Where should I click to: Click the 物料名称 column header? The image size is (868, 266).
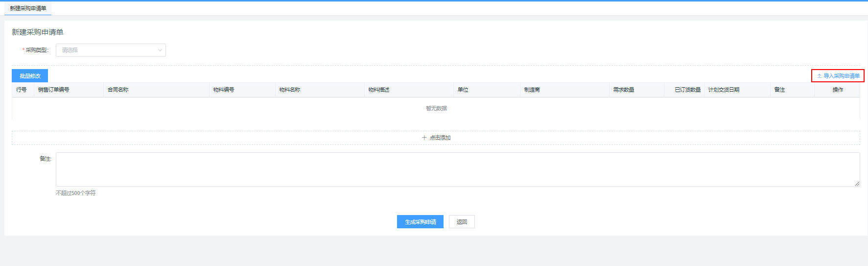click(x=290, y=90)
